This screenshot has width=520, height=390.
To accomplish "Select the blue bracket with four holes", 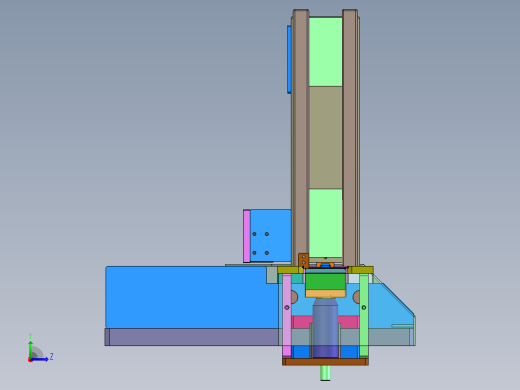I will [x=270, y=235].
